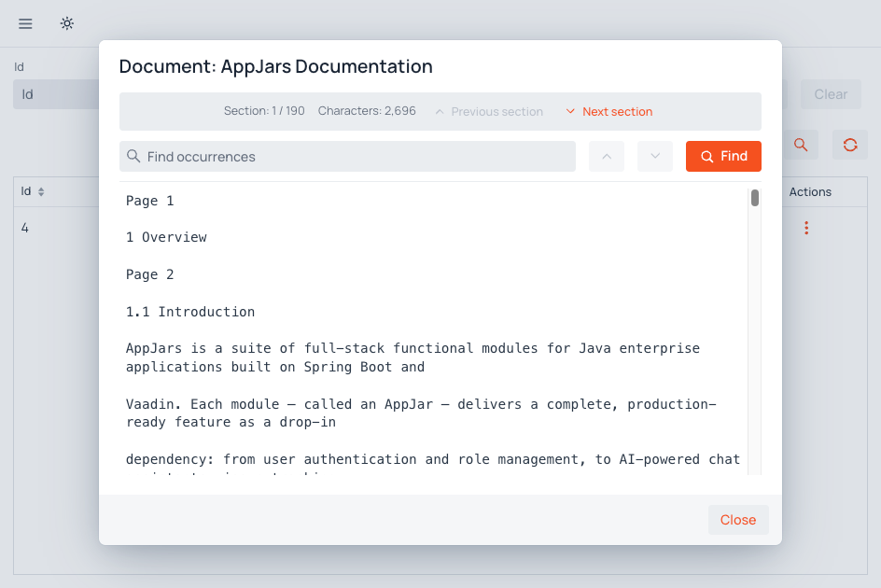The width and height of the screenshot is (881, 588).
Task: Click the red search magnifier icon behind the dialog
Action: click(801, 145)
